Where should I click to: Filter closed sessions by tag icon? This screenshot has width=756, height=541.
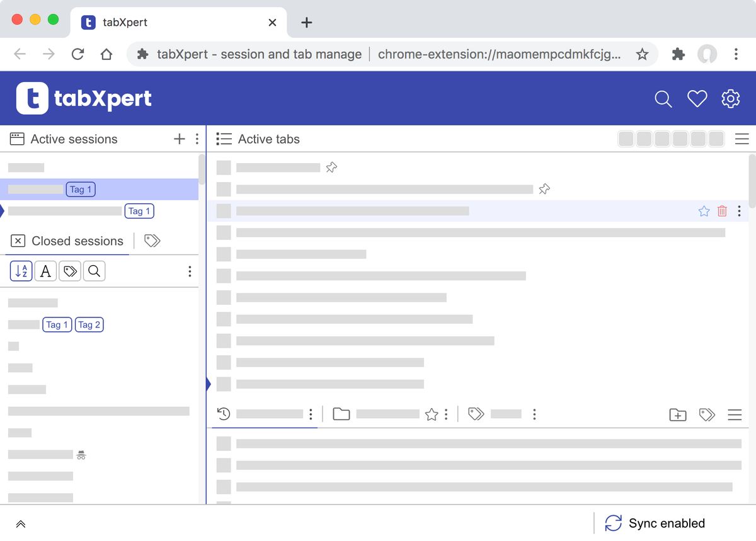click(69, 271)
